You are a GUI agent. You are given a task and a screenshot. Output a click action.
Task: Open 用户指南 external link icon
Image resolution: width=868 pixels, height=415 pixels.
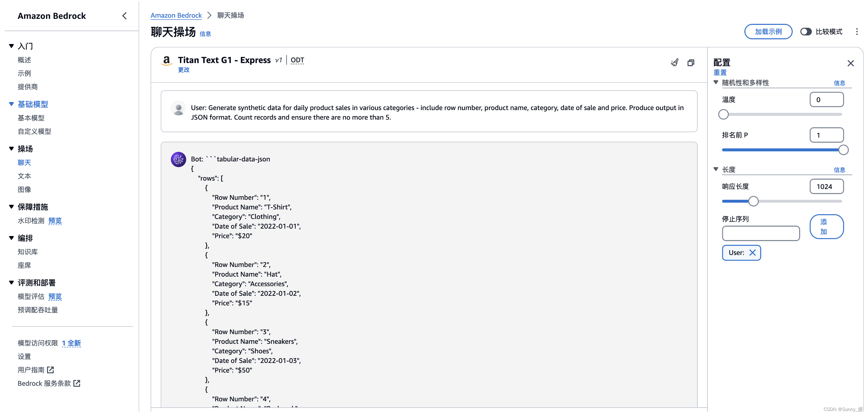pos(50,370)
